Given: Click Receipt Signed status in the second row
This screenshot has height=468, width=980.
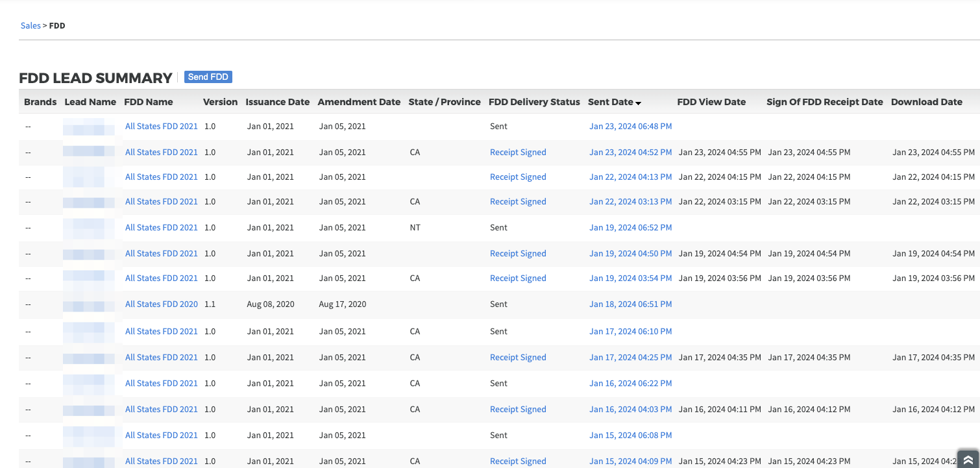Looking at the screenshot, I should tap(518, 152).
